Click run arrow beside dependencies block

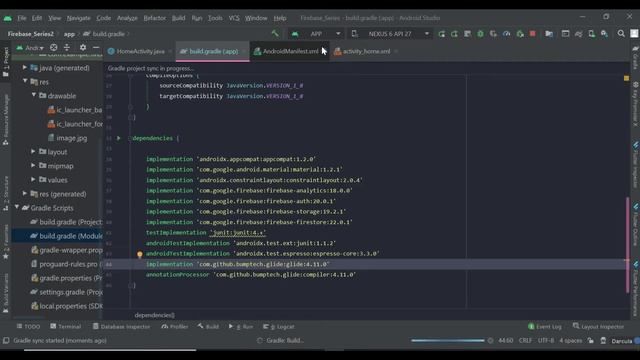[x=119, y=138]
